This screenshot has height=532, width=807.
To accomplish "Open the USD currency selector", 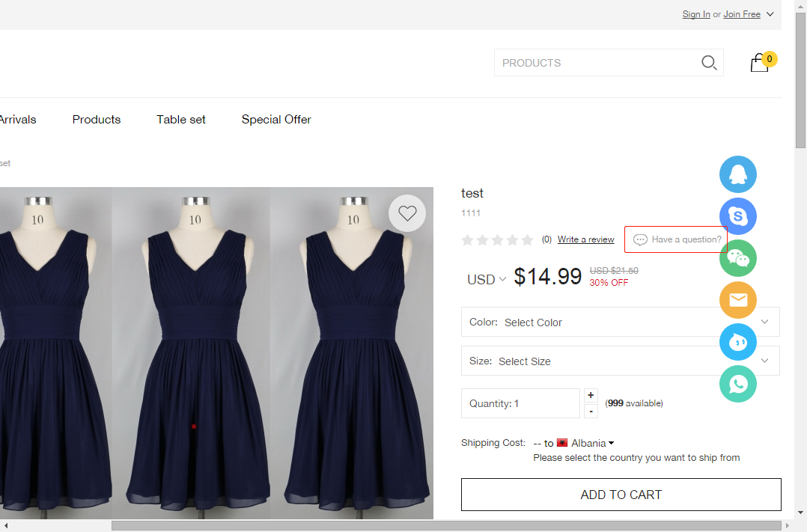I will coord(487,279).
